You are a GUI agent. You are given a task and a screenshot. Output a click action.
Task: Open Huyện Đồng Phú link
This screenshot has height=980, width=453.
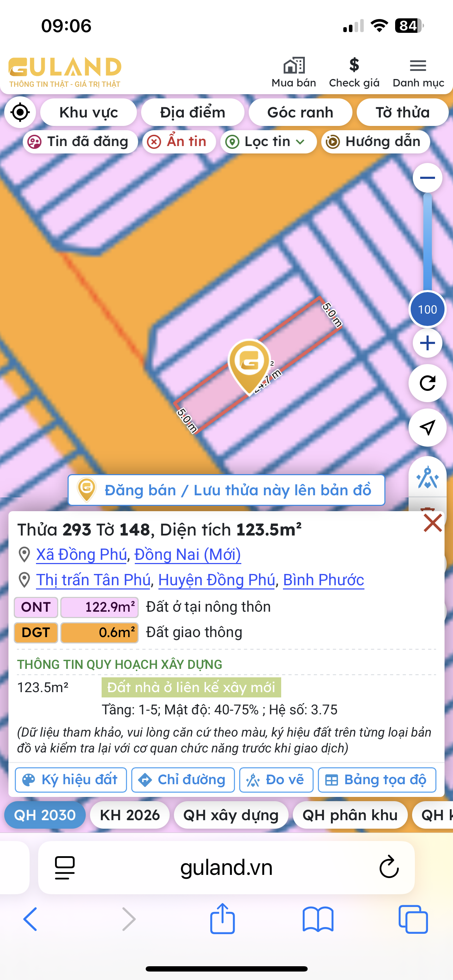coord(216,580)
